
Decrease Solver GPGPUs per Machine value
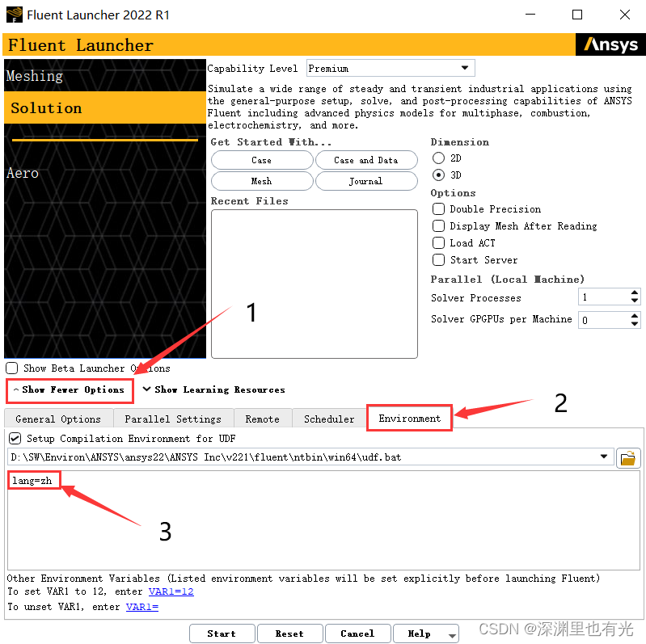(634, 324)
